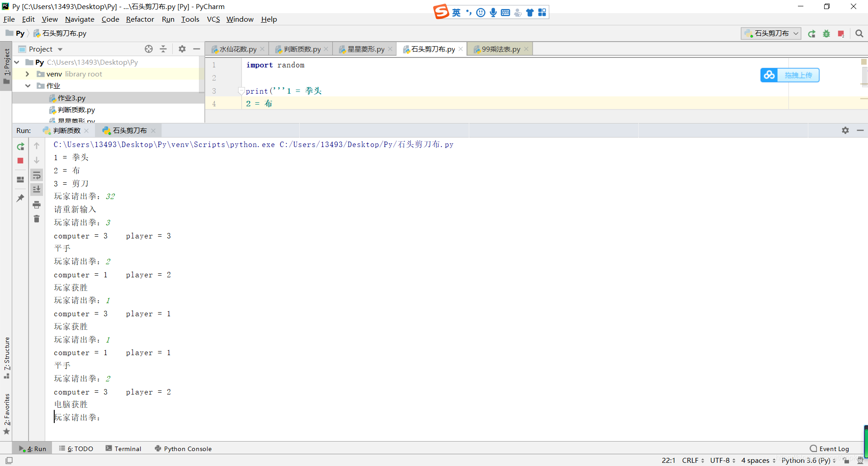This screenshot has height=466, width=868.
Task: Clear all console output with trash icon
Action: [37, 219]
